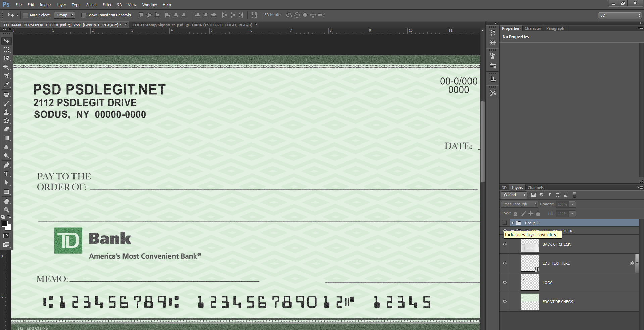Viewport: 644px width, 330px height.
Task: Click the foreground color swatch
Action: (4, 224)
